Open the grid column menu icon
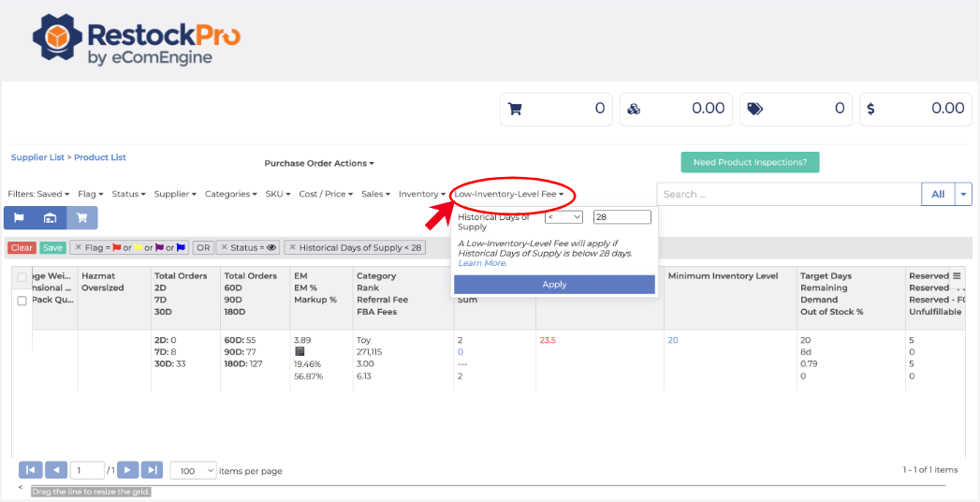980x502 pixels. tap(957, 276)
